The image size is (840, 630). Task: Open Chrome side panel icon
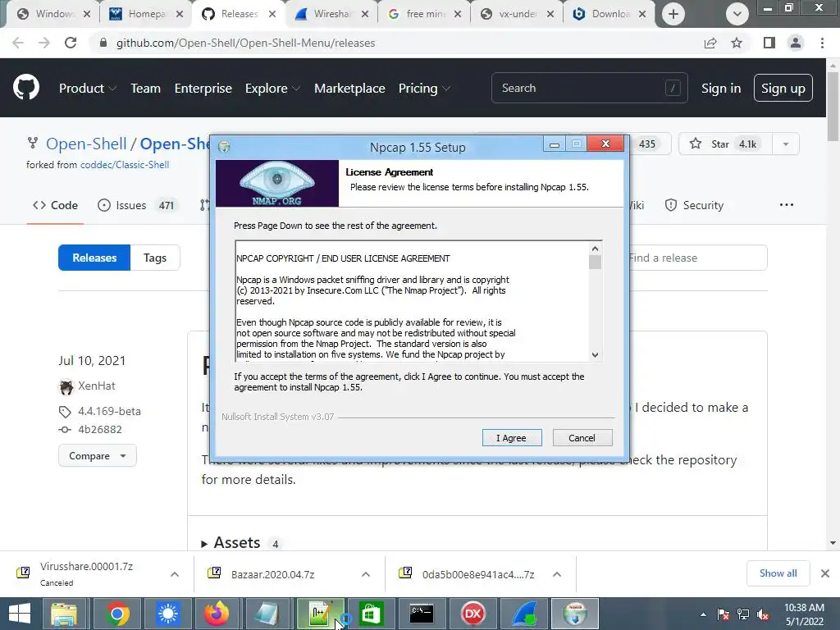[769, 43]
